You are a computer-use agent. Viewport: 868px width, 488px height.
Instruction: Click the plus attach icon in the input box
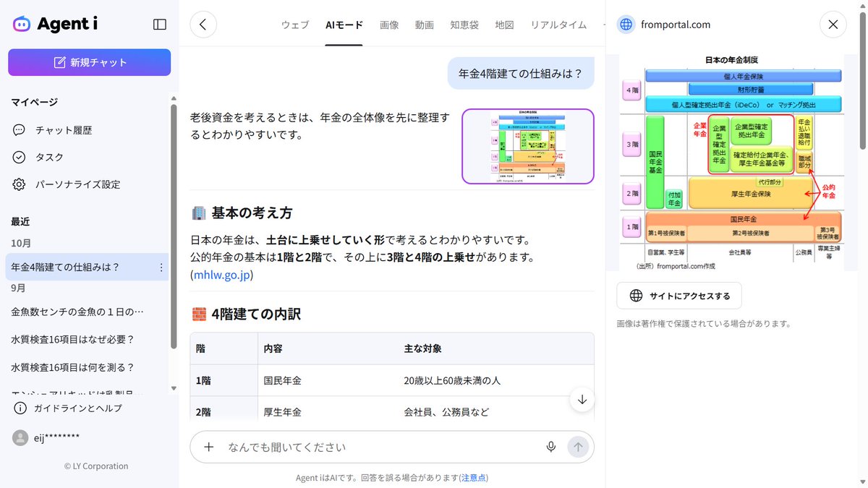tap(209, 447)
